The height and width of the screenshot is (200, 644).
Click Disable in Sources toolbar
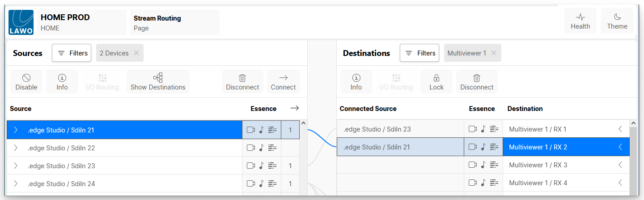pyautogui.click(x=26, y=82)
